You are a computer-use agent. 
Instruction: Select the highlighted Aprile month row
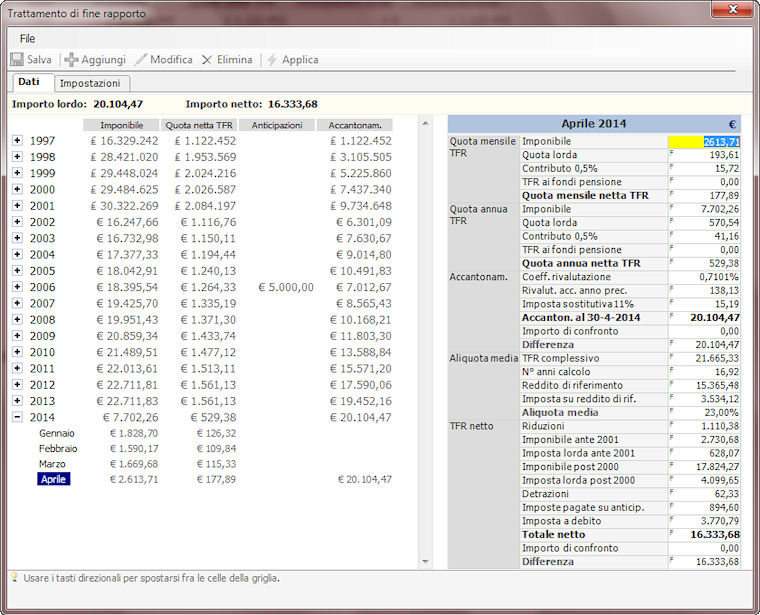(x=54, y=479)
